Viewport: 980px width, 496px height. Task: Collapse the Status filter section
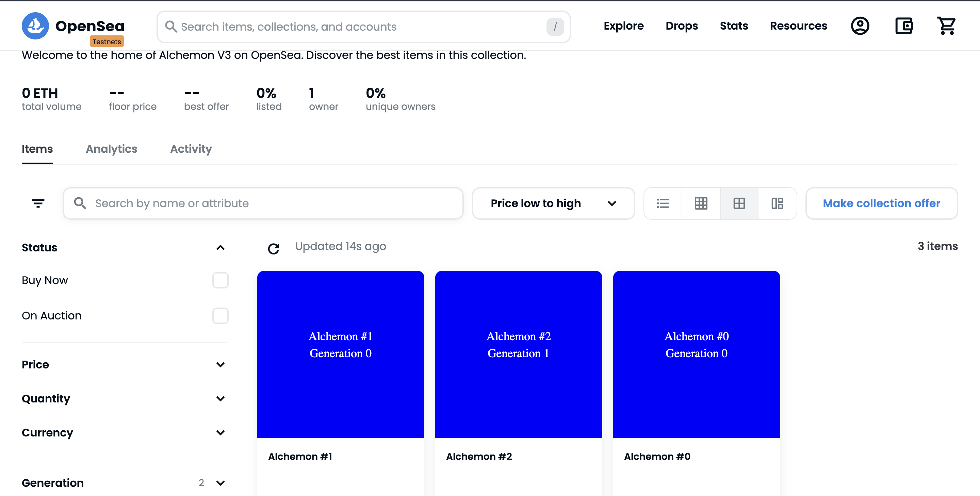(220, 248)
